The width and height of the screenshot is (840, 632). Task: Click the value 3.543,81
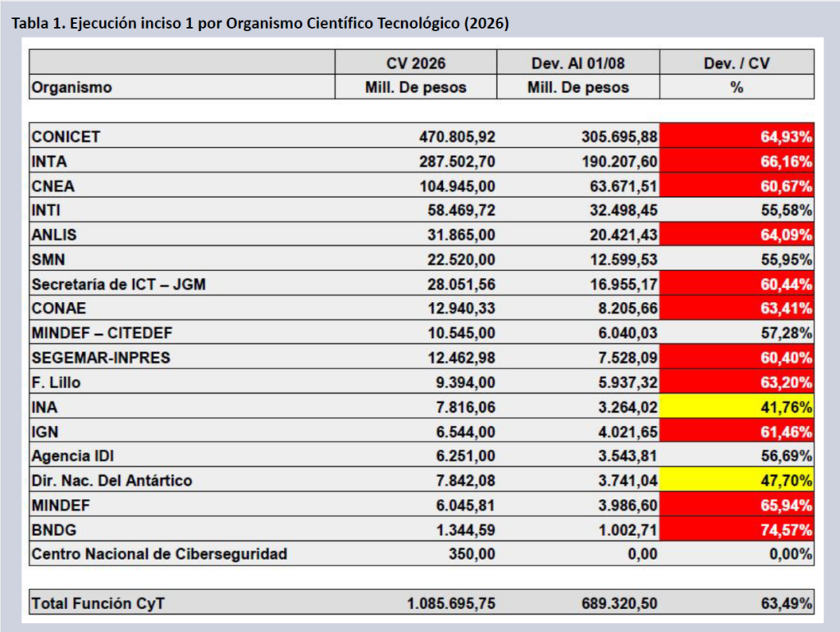(628, 456)
